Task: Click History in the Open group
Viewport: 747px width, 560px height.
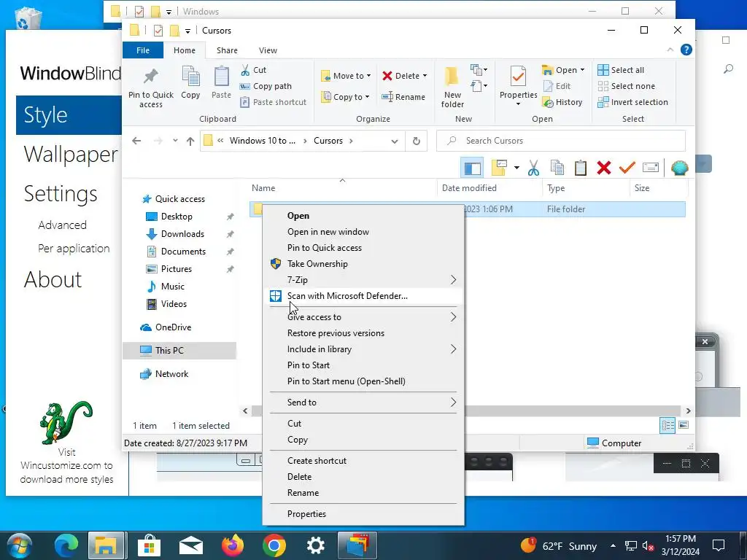Action: tap(562, 102)
